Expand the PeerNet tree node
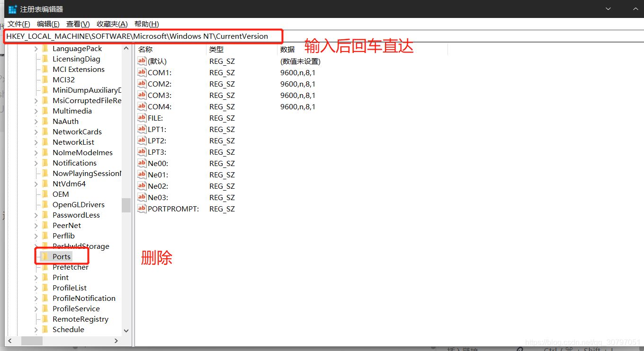 coord(36,226)
